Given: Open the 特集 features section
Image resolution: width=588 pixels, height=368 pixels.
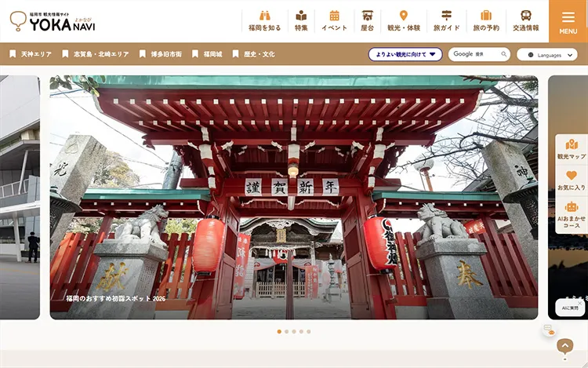Looking at the screenshot, I should point(301,21).
